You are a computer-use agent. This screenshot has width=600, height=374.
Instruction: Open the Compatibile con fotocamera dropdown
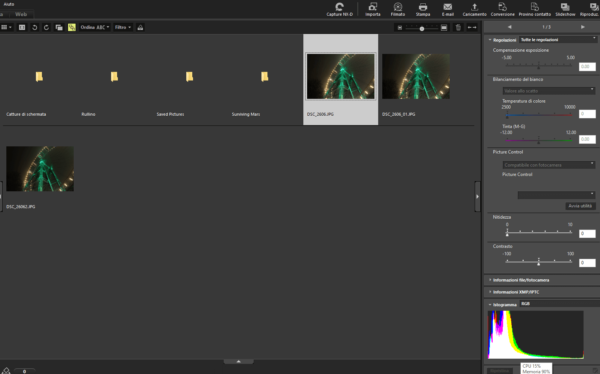pos(548,165)
